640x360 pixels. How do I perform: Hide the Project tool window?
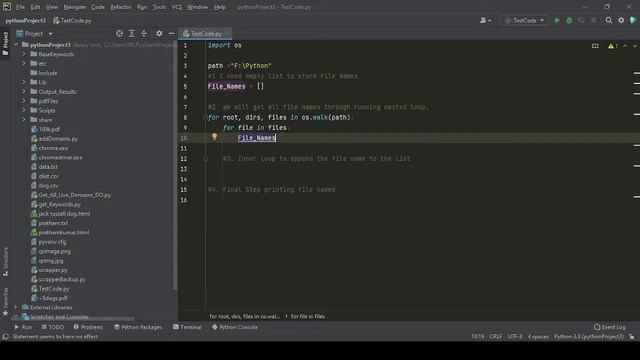(171, 33)
